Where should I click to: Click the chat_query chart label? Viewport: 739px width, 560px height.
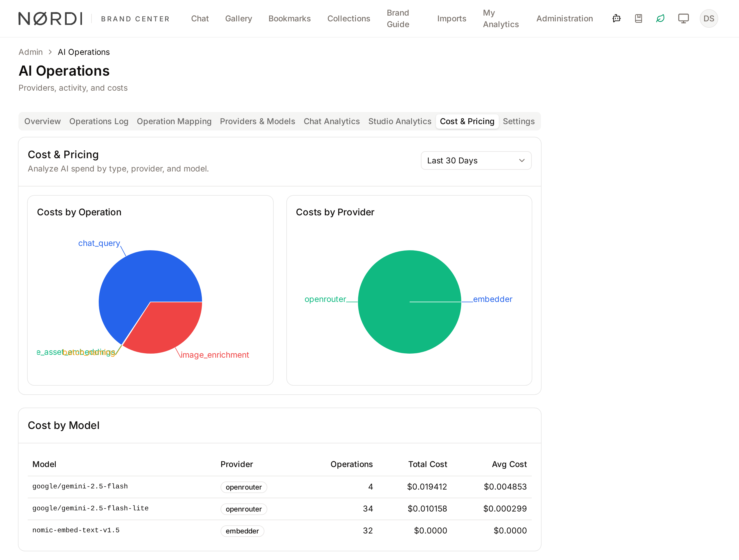coord(99,243)
